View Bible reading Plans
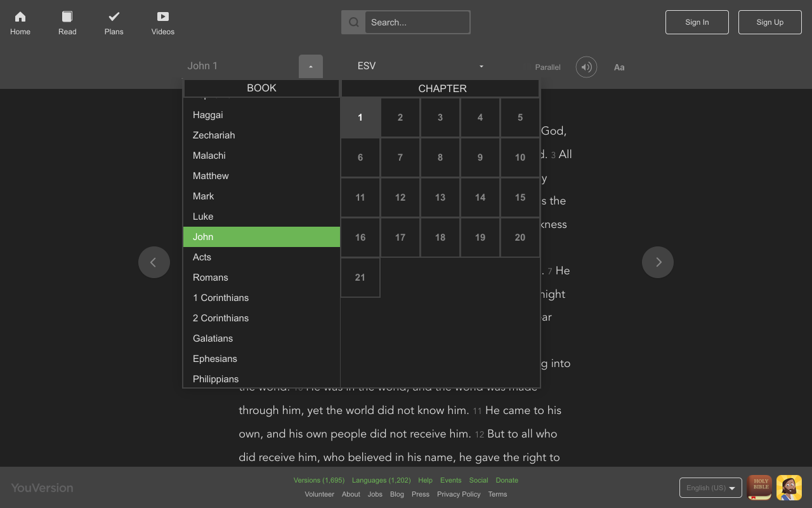 114,22
